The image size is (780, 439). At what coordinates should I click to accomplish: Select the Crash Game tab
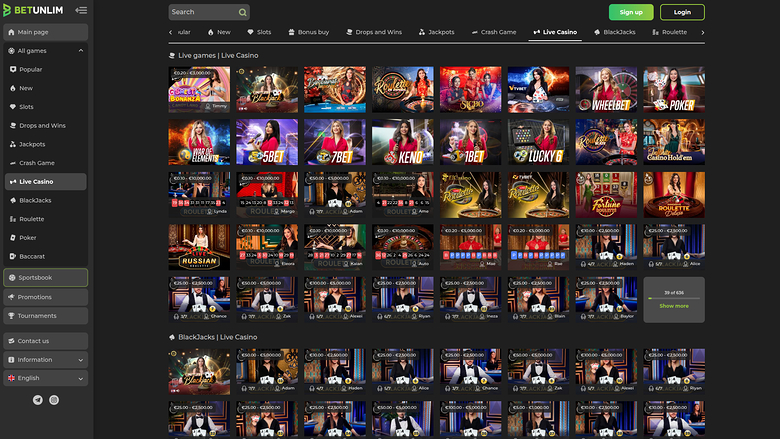(493, 32)
